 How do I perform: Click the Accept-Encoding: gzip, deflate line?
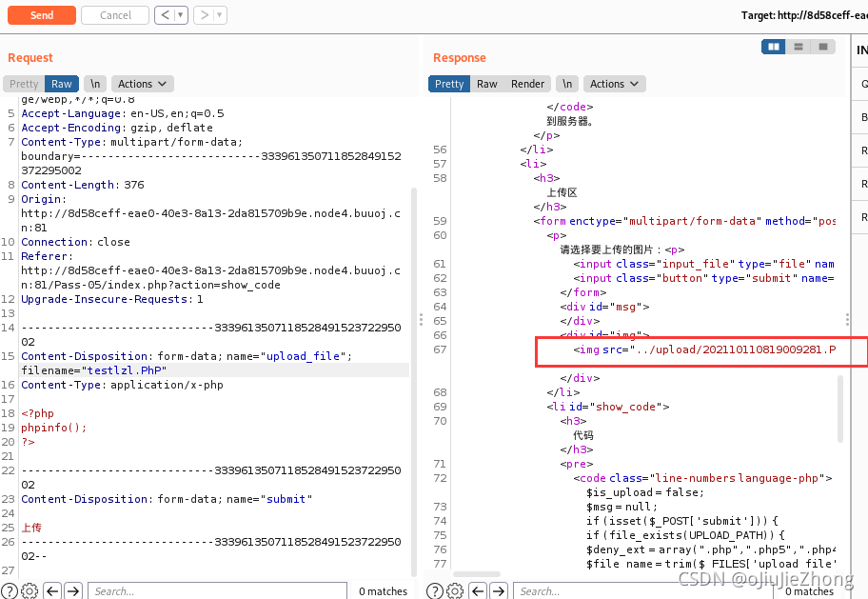[117, 128]
